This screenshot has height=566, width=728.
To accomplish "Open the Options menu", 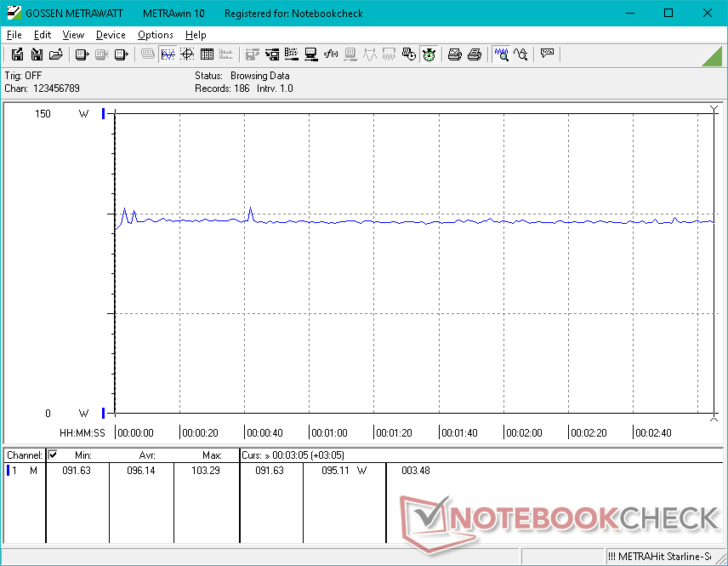I will click(155, 35).
